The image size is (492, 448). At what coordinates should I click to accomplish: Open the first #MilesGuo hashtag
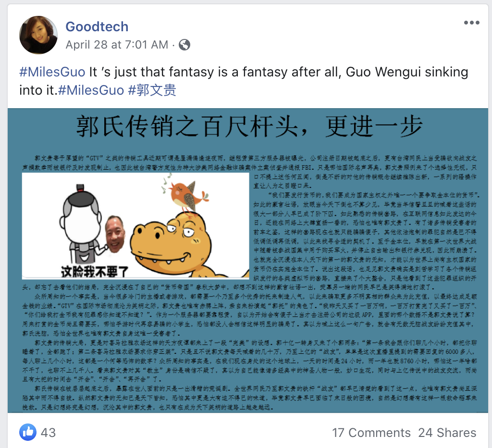(52, 72)
